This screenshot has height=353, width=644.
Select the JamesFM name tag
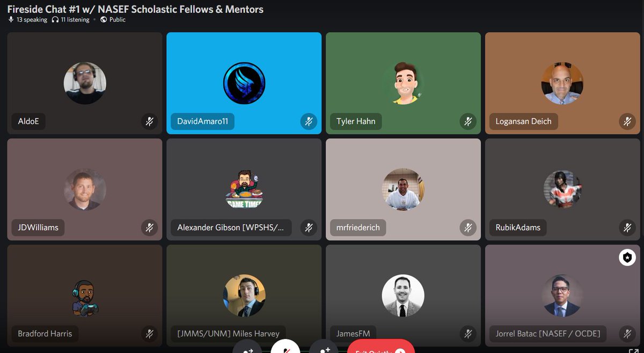(353, 333)
